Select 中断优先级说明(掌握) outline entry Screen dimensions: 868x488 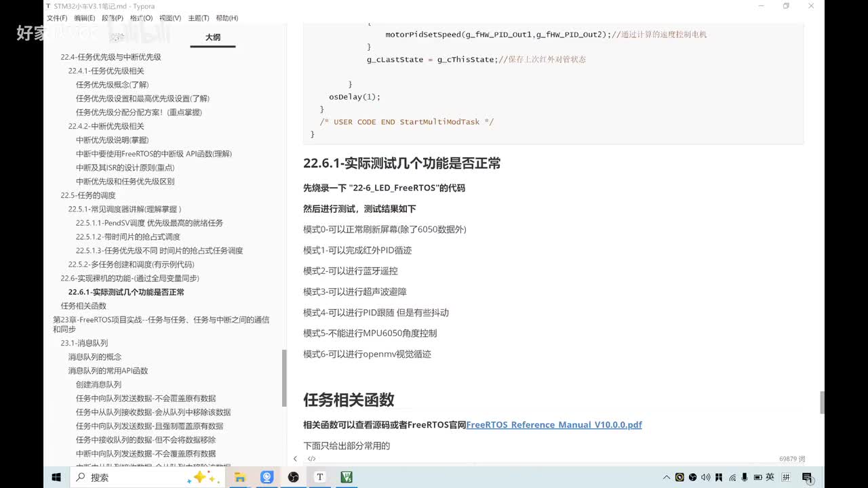click(112, 140)
